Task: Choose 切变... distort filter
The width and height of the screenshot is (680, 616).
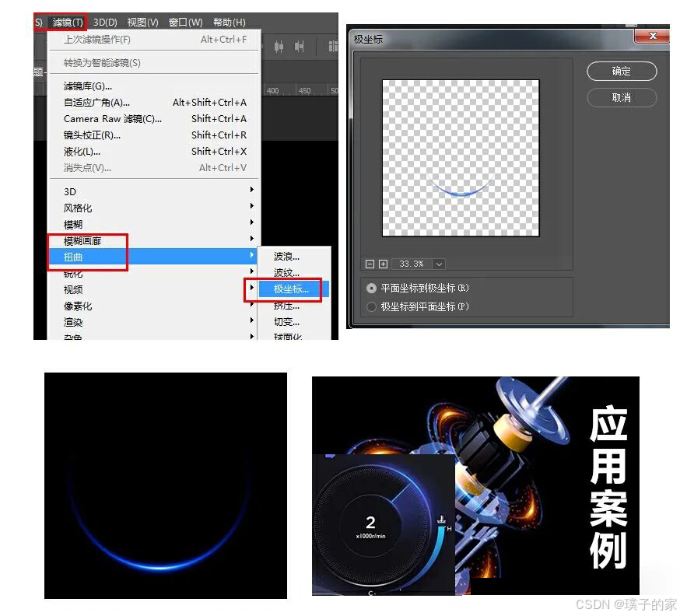Action: point(294,322)
